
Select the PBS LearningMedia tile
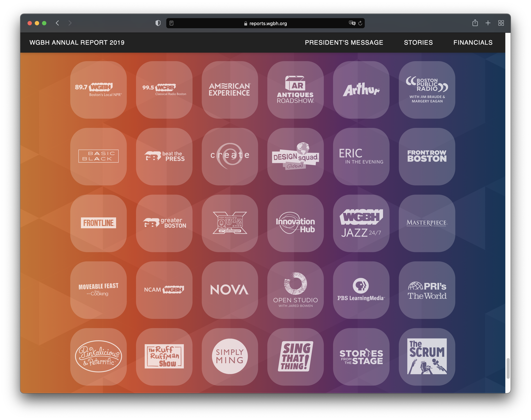pos(361,290)
